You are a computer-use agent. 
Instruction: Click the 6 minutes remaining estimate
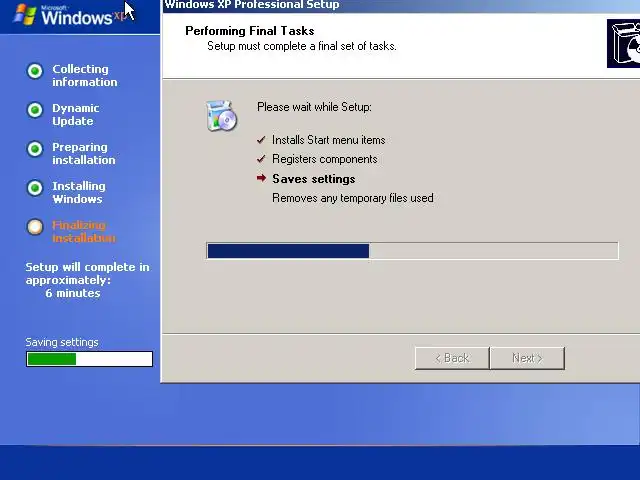(73, 293)
